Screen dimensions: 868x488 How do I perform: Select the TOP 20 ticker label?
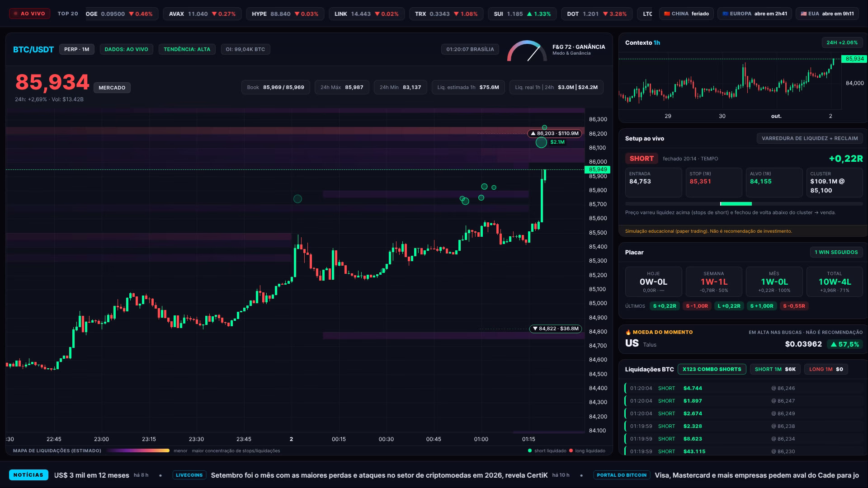pos(68,14)
